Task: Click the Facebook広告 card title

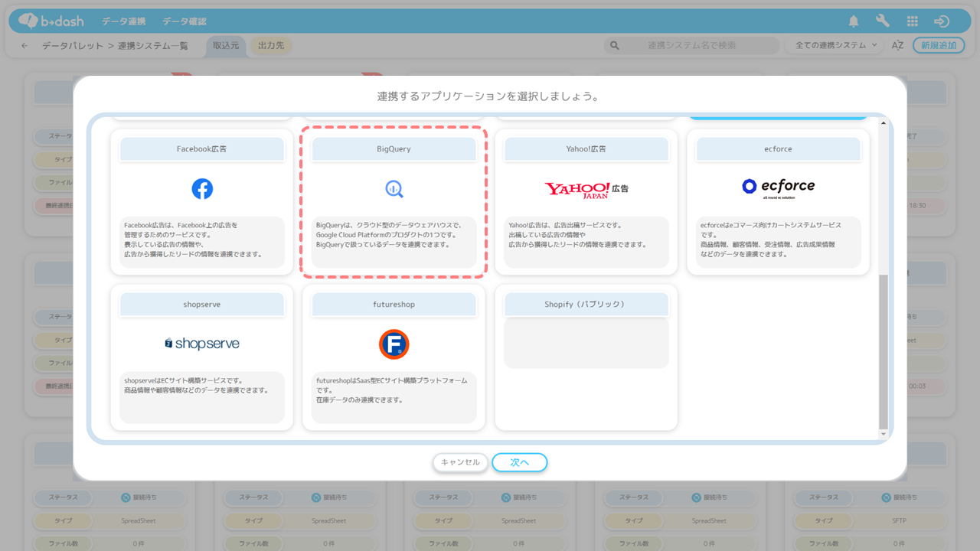Action: pyautogui.click(x=202, y=149)
